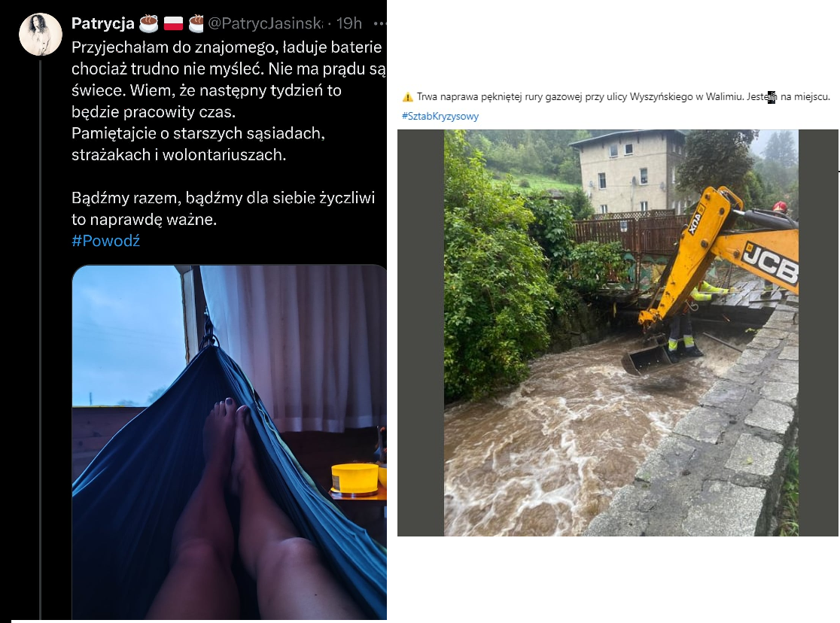Open the 19h timestamp link
840x623 pixels.
[x=349, y=23]
